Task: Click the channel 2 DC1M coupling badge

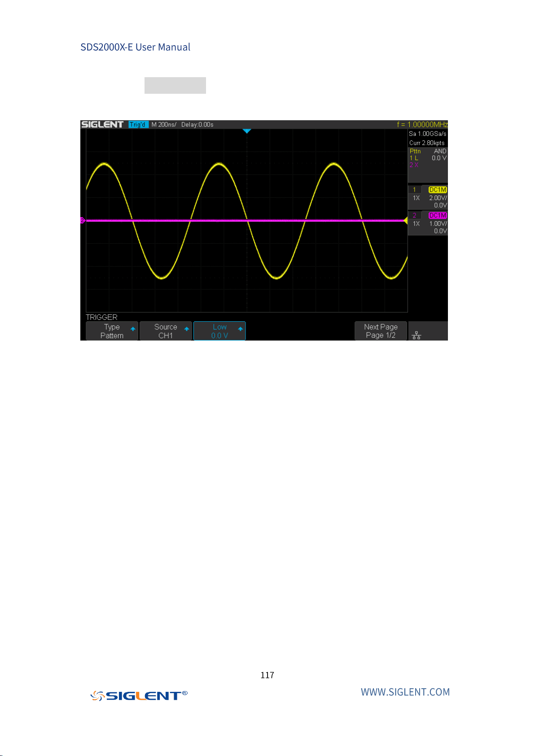Action: pos(438,215)
